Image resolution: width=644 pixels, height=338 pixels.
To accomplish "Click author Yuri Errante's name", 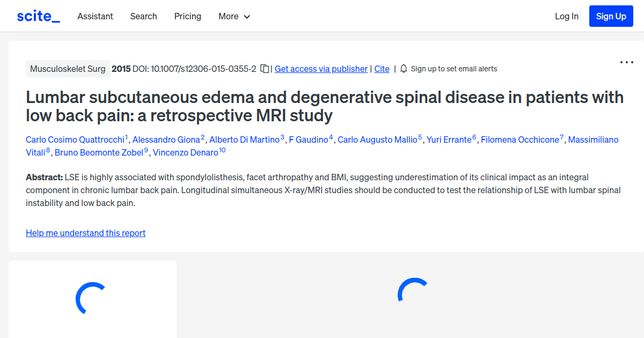I will [449, 139].
